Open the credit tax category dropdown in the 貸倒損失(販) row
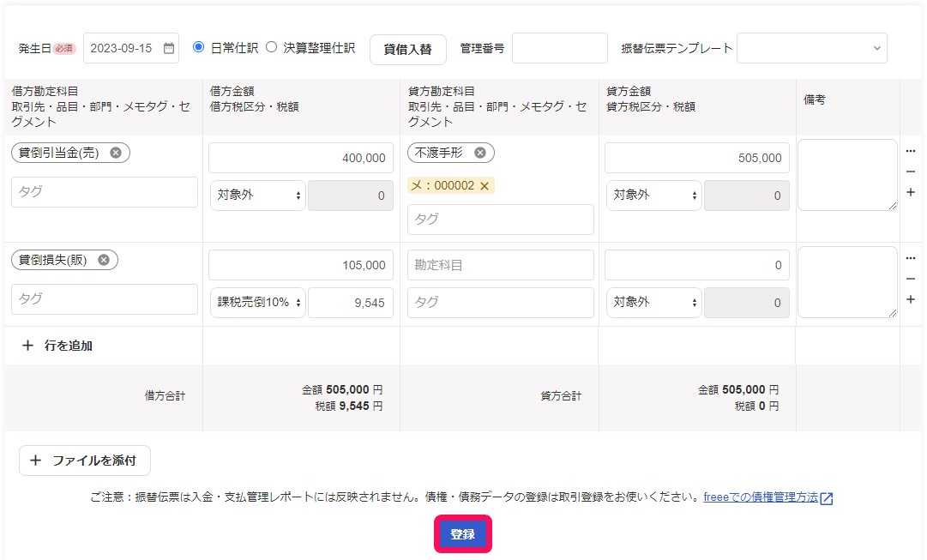This screenshot has width=927, height=560. (653, 302)
